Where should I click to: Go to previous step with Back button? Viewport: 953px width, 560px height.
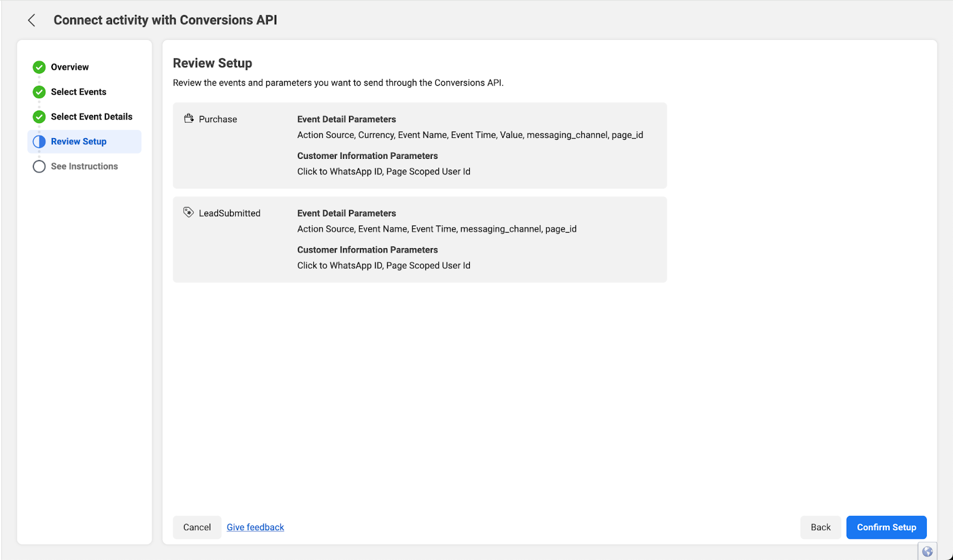(821, 527)
